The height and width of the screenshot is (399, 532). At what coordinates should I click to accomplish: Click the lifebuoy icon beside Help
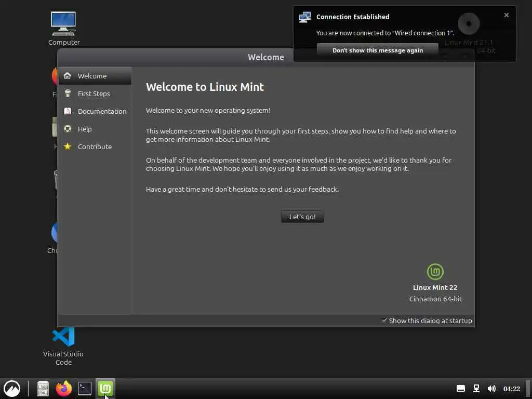click(68, 129)
